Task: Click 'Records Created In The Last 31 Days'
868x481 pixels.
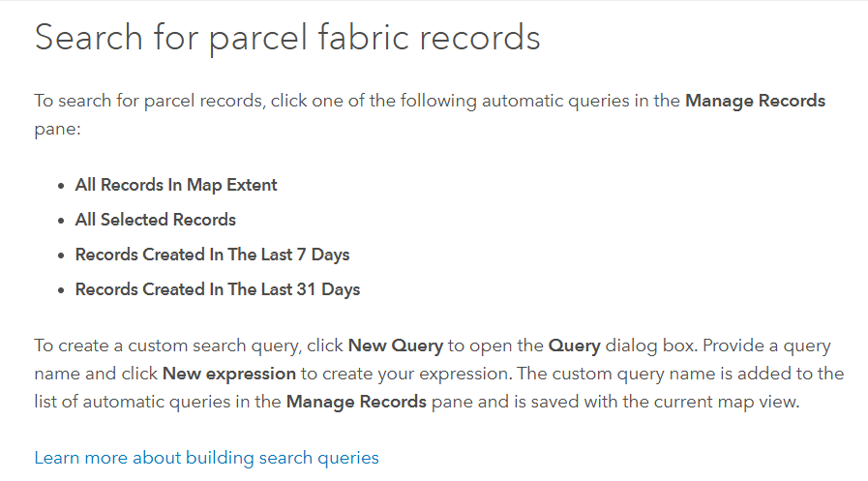Action: point(217,289)
